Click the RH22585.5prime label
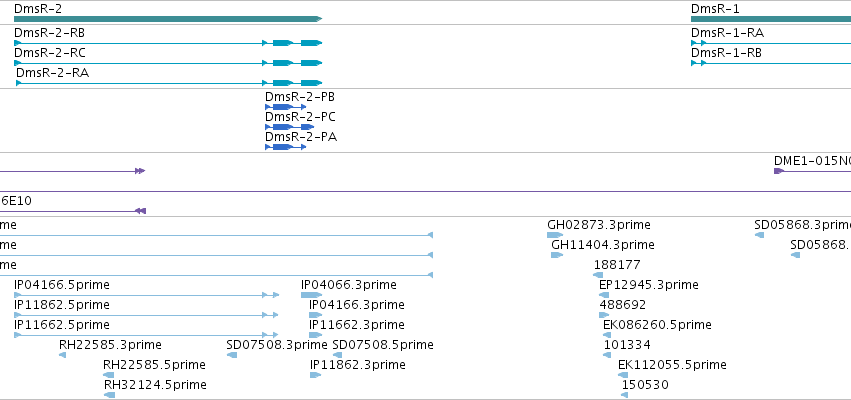This screenshot has height=400, width=851. coord(154,365)
